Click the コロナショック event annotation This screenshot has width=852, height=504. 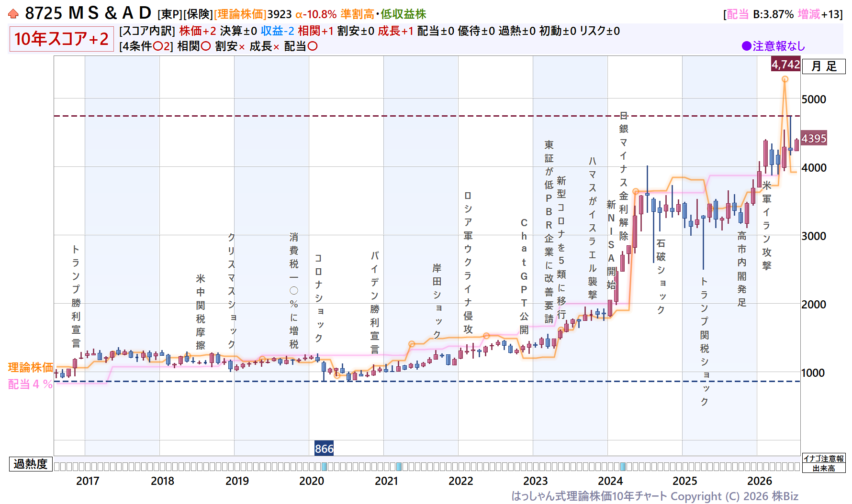[318, 297]
